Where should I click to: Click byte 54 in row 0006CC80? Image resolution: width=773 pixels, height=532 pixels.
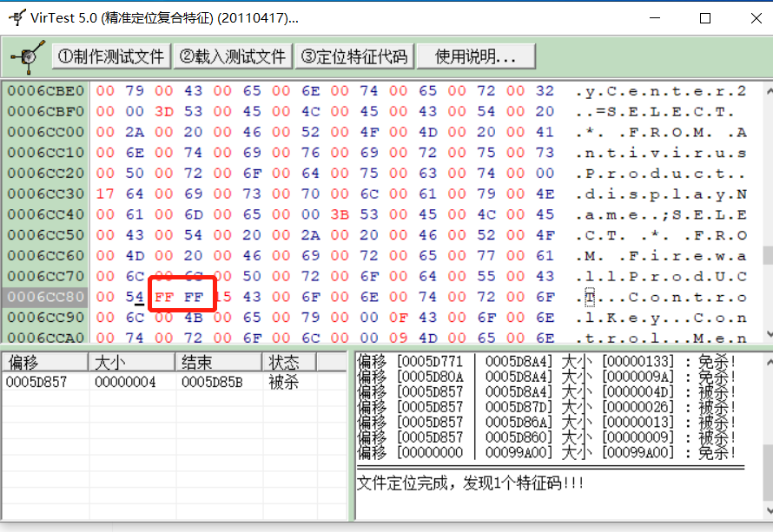135,297
